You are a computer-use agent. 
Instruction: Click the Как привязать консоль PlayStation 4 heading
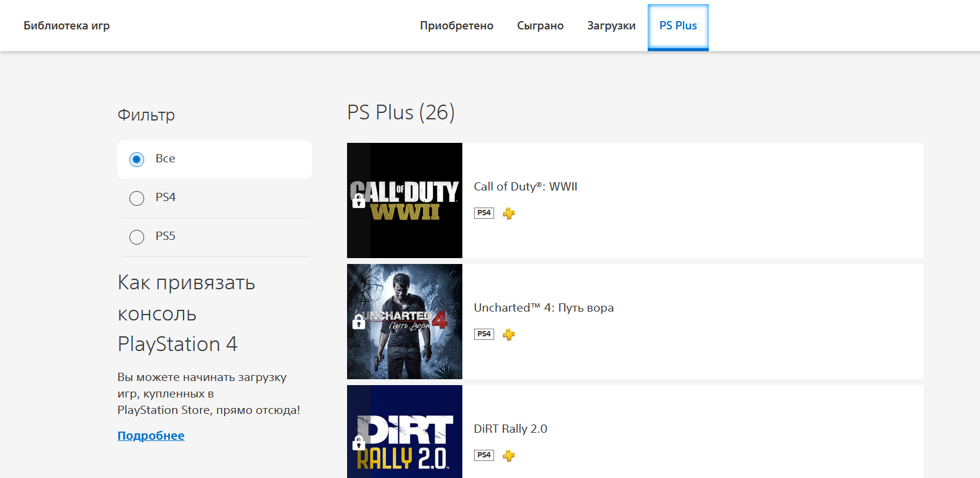coord(186,313)
